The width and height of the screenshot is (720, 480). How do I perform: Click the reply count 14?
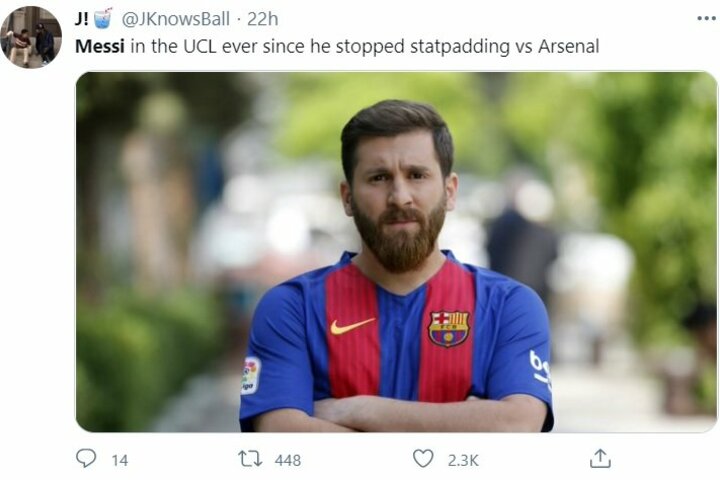tap(119, 460)
